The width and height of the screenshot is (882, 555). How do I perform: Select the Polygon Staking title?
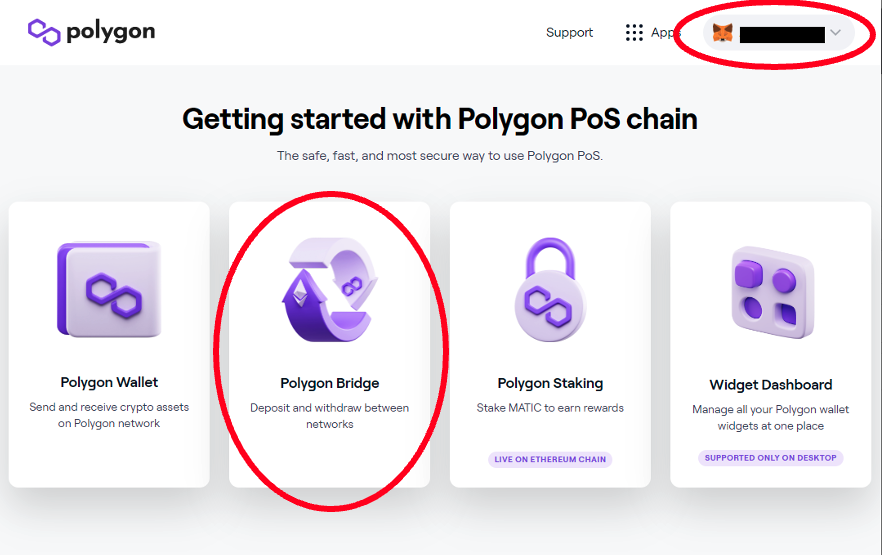(550, 383)
